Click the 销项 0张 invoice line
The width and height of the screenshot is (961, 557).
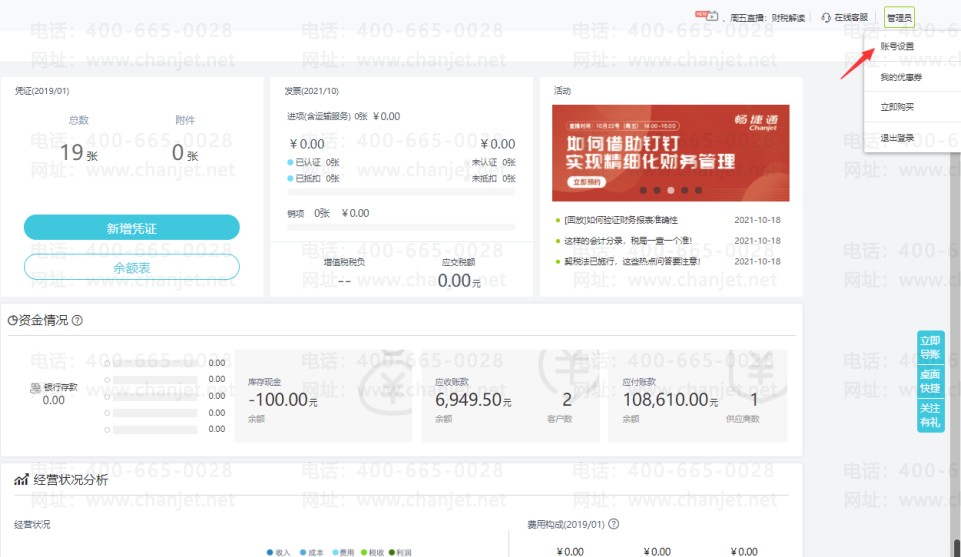pos(328,213)
